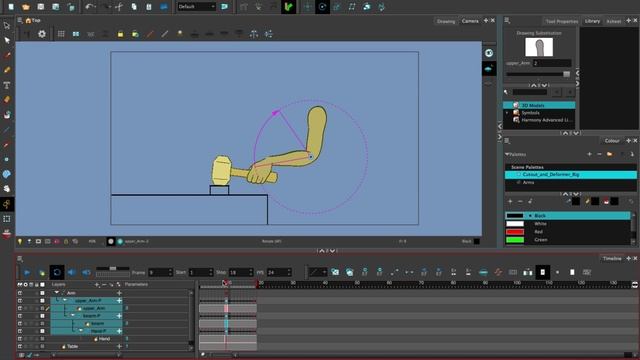Select the Red colour swatch
The image size is (640, 360).
(515, 231)
